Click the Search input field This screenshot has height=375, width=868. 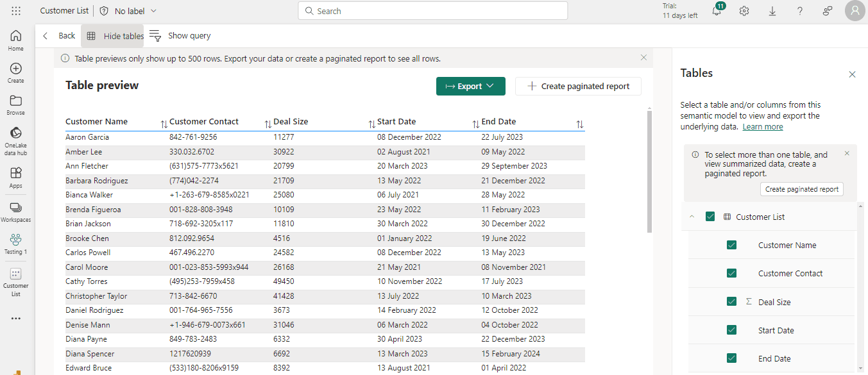pos(433,11)
